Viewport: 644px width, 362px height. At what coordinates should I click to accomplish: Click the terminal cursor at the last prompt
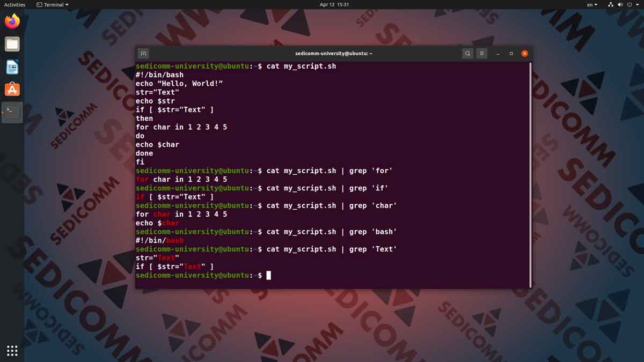[x=269, y=276]
